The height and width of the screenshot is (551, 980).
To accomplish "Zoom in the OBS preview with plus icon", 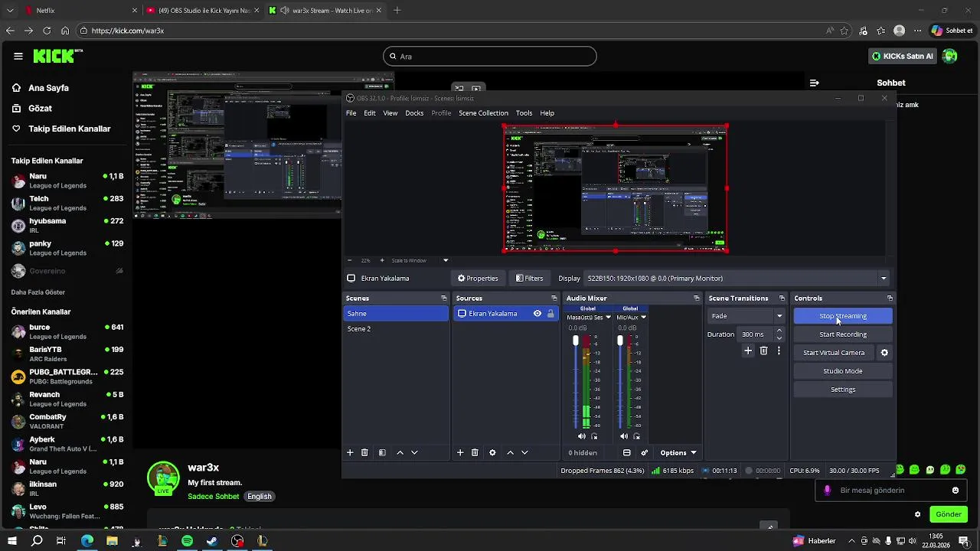I will 382,260.
